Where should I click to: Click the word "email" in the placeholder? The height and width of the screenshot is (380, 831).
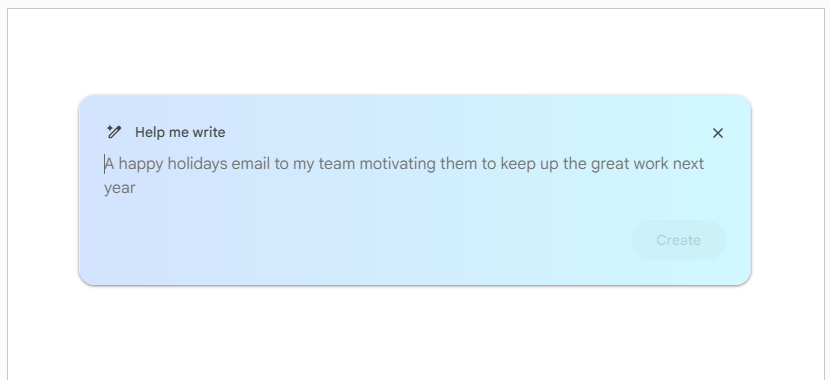(251, 164)
